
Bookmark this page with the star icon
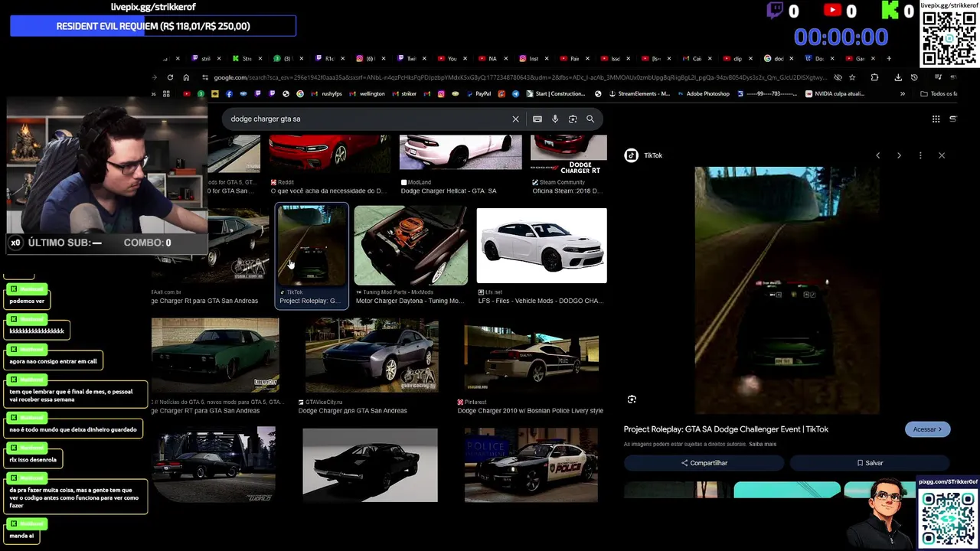click(x=852, y=77)
